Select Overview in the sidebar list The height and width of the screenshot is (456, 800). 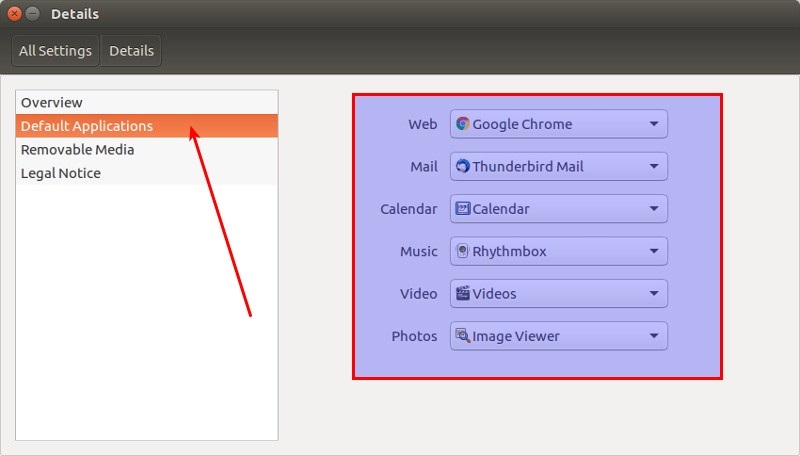click(147, 103)
